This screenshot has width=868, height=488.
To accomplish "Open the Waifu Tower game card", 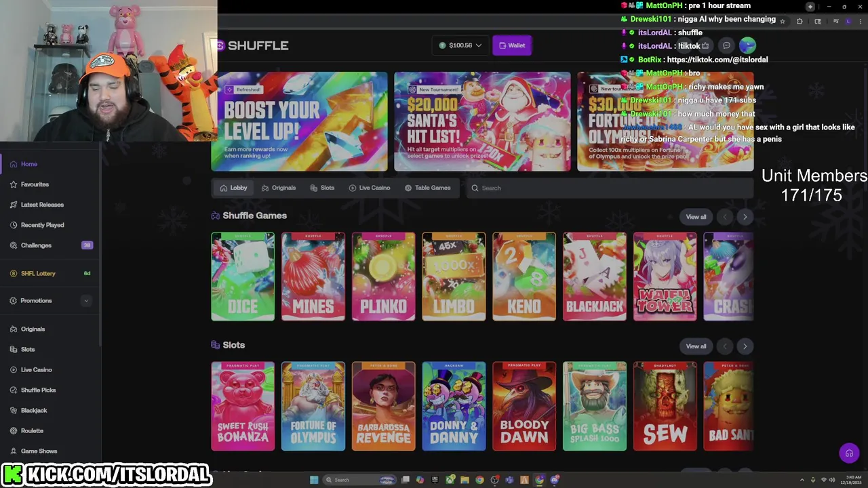I will click(x=665, y=277).
